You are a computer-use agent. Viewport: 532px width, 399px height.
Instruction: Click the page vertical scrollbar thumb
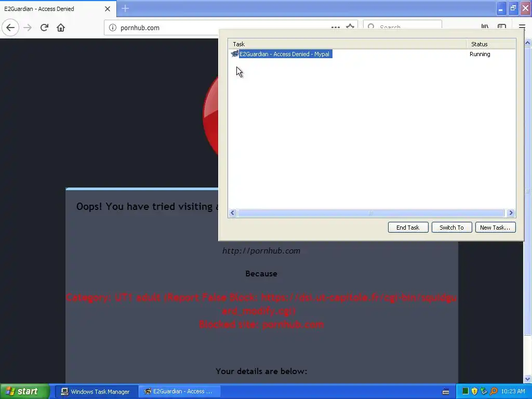[528, 191]
